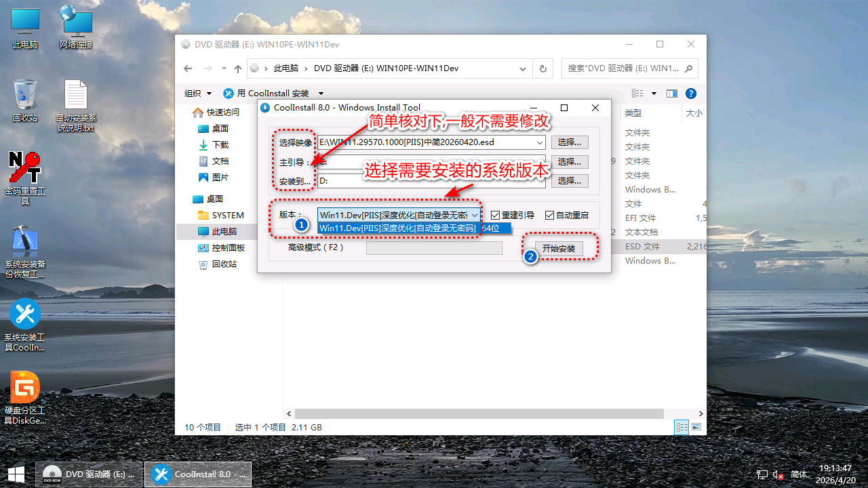
Task: Toggle the 自动重启 checkbox
Action: point(567,215)
